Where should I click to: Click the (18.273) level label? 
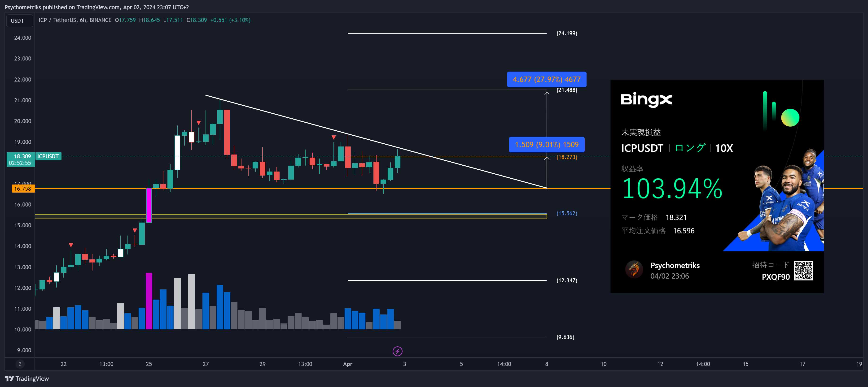567,157
